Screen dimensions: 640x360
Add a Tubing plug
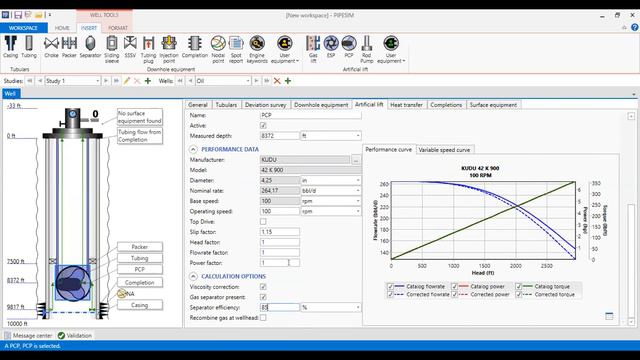point(148,50)
